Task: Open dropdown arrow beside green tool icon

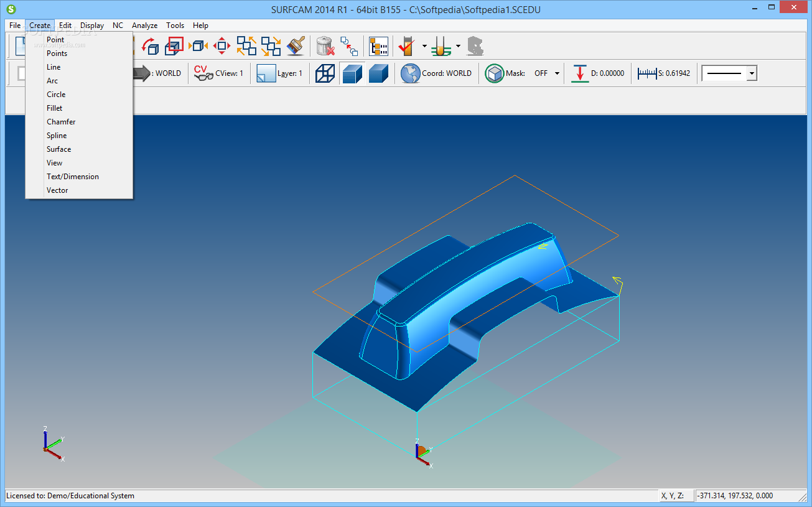Action: (x=458, y=46)
